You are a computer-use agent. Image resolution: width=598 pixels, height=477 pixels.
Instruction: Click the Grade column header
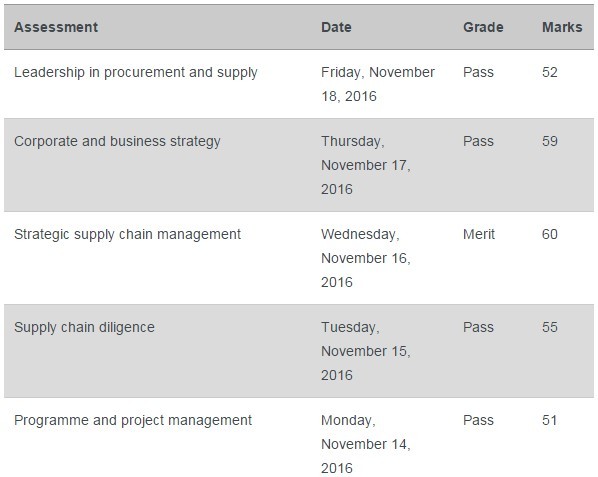pyautogui.click(x=483, y=27)
